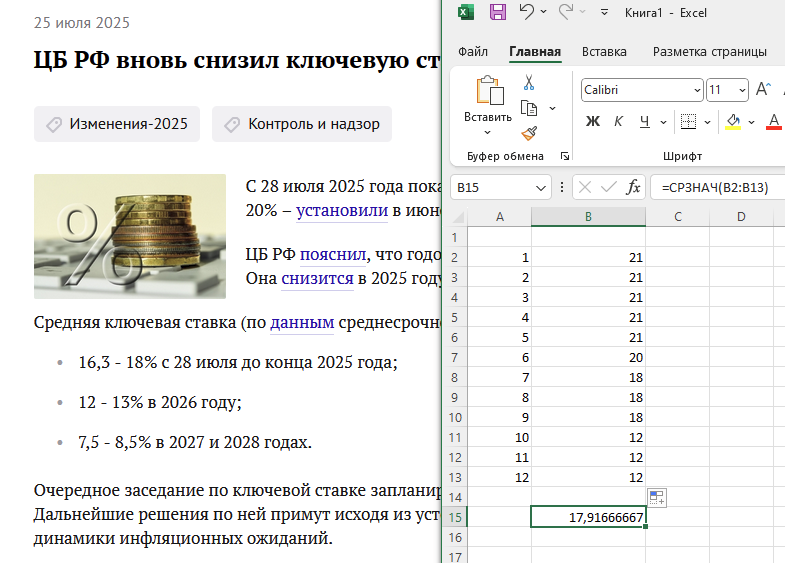Open borders dropdown arrow

point(707,122)
